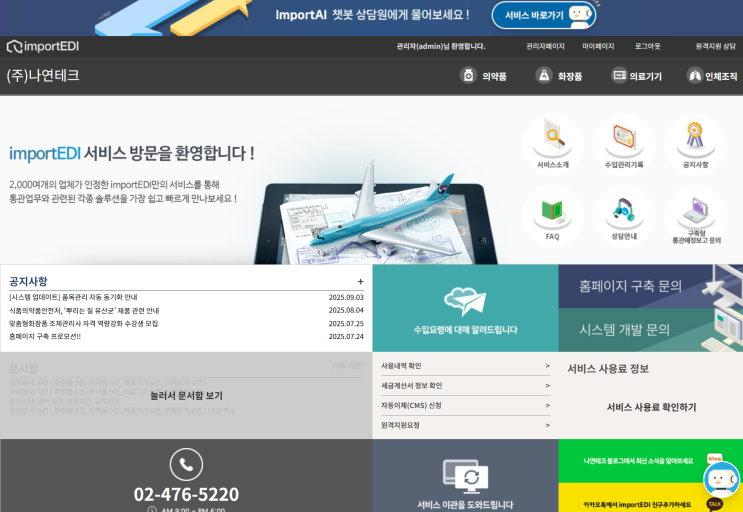Image resolution: width=743 pixels, height=512 pixels.
Task: Click the service transfer monitor sync icon
Action: (x=465, y=476)
